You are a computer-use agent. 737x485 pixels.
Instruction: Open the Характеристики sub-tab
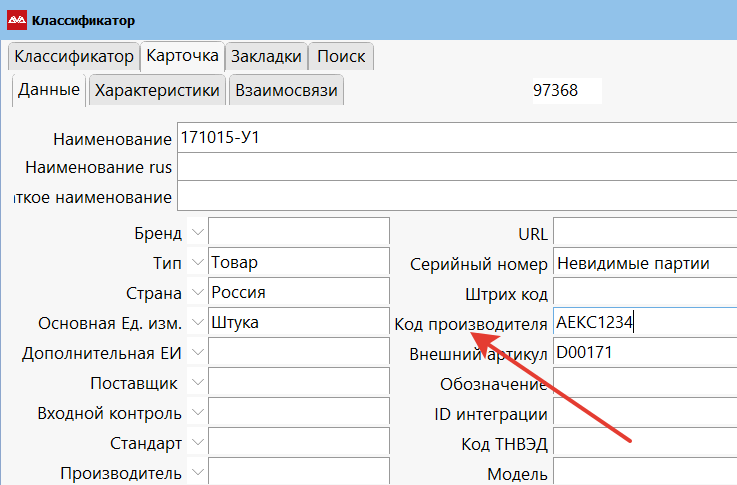point(157,90)
